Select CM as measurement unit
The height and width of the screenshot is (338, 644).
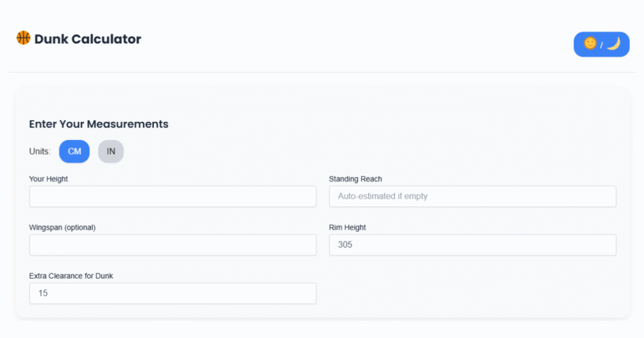[x=74, y=151]
